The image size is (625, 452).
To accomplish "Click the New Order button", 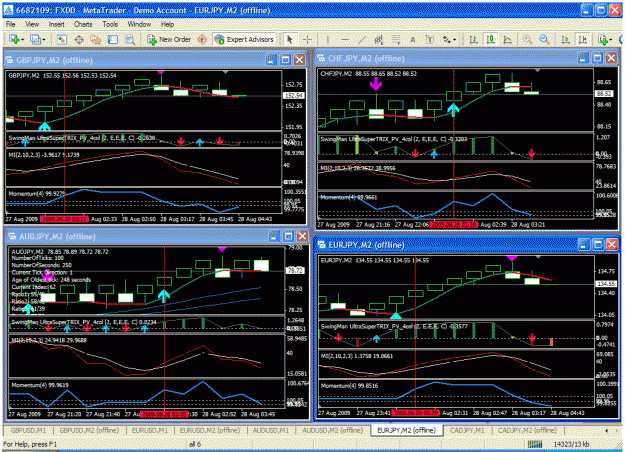I will (169, 39).
